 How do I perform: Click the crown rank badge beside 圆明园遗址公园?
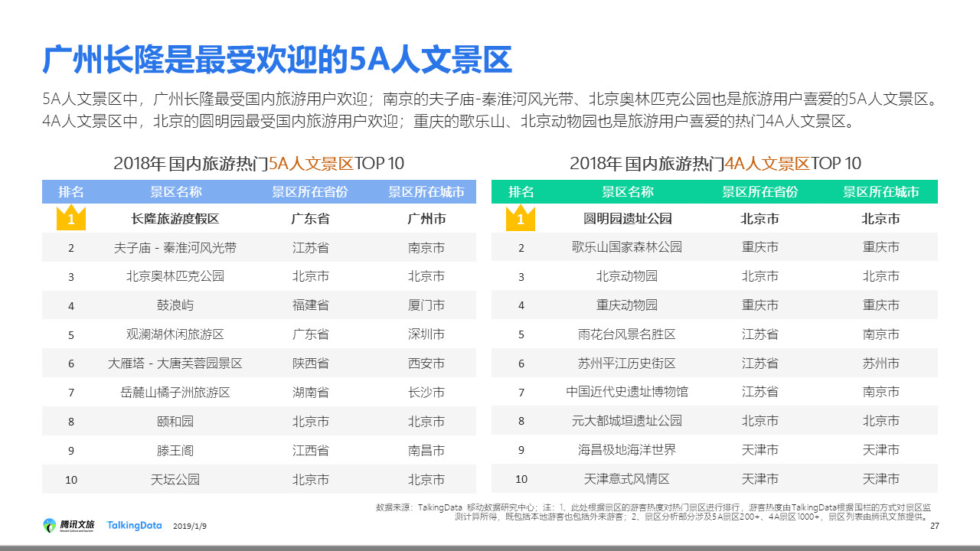[521, 218]
